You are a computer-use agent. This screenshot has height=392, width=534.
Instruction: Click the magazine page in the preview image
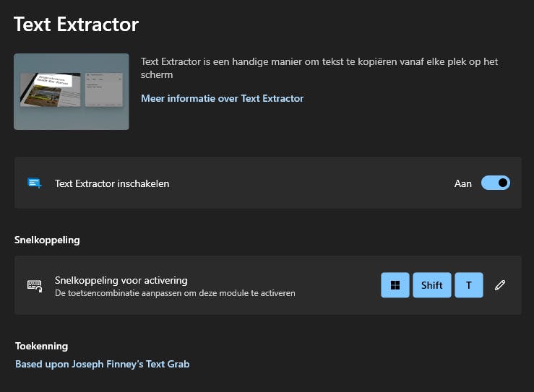coord(51,90)
